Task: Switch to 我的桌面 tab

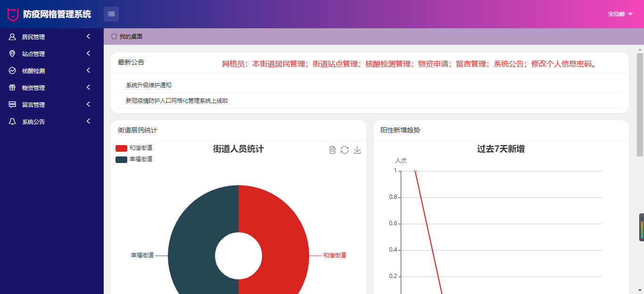Action: 131,36
